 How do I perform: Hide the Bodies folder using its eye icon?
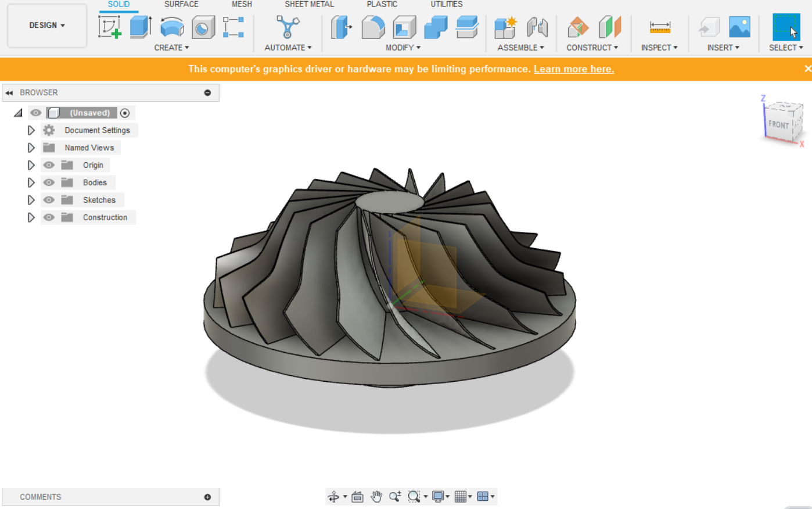point(49,182)
